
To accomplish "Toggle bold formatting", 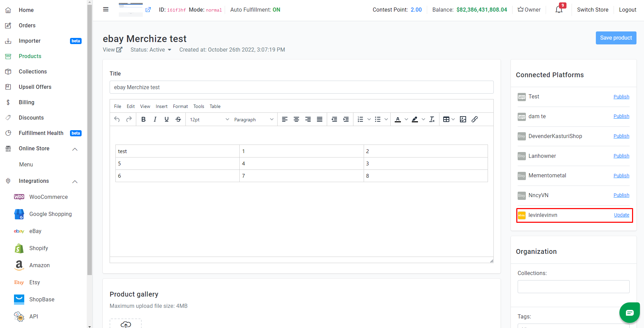I will [x=143, y=119].
